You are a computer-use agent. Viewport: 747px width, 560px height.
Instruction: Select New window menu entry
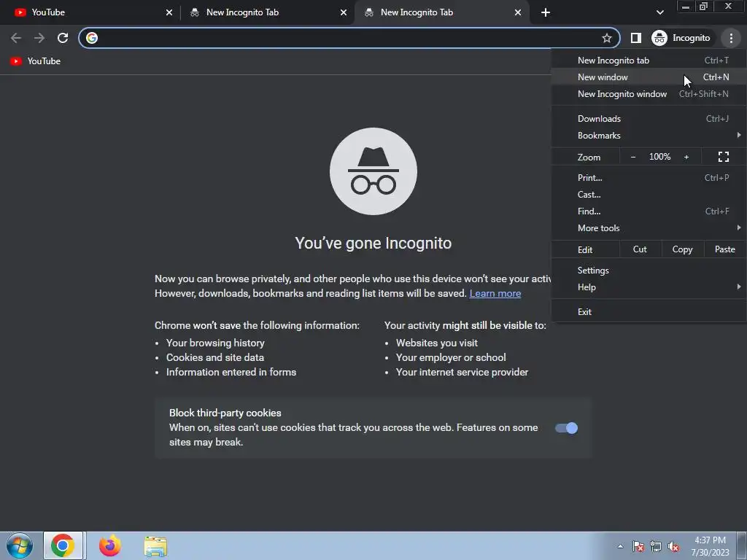pos(649,77)
